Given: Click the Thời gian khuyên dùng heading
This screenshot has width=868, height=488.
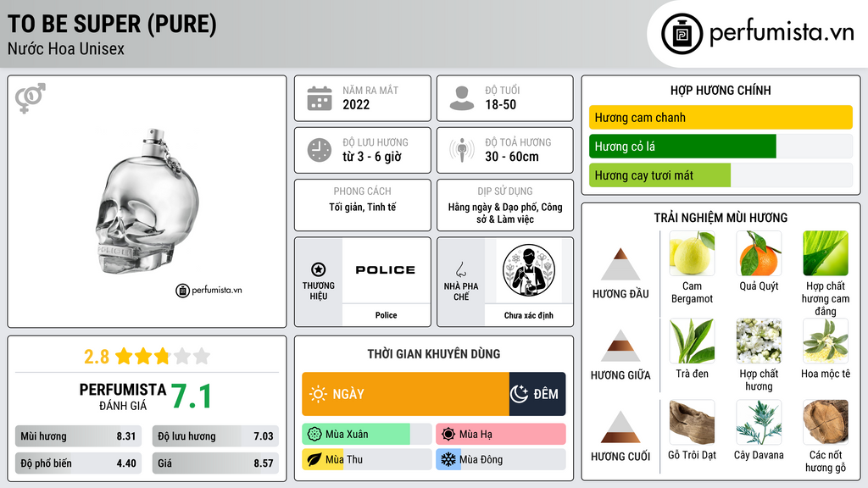Looking at the screenshot, I should 434,353.
